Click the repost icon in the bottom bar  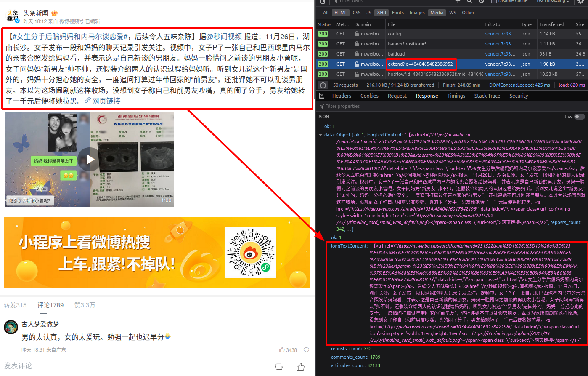tap(279, 366)
